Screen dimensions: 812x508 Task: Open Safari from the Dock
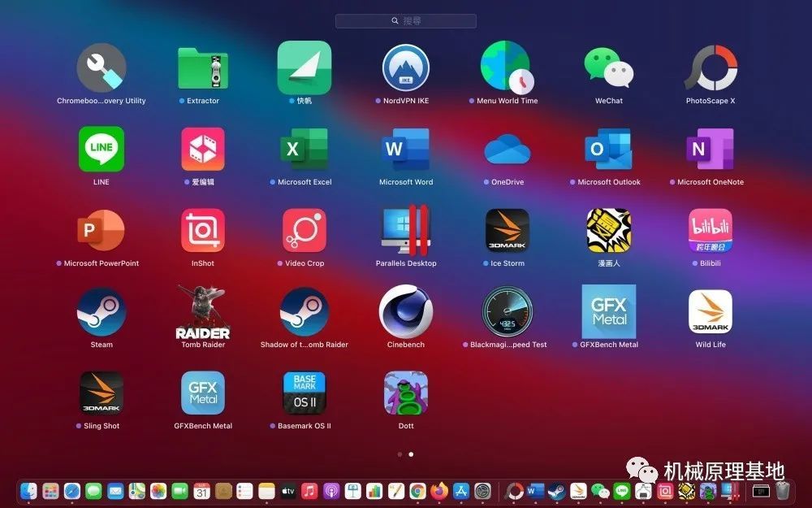[x=72, y=490]
